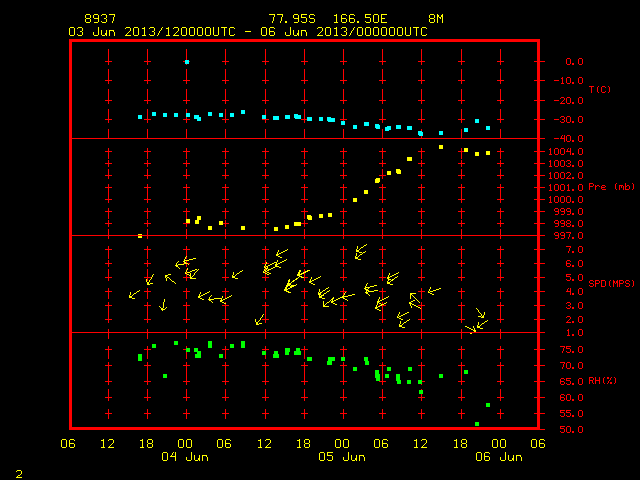Click the T(C) axis label

click(600, 89)
